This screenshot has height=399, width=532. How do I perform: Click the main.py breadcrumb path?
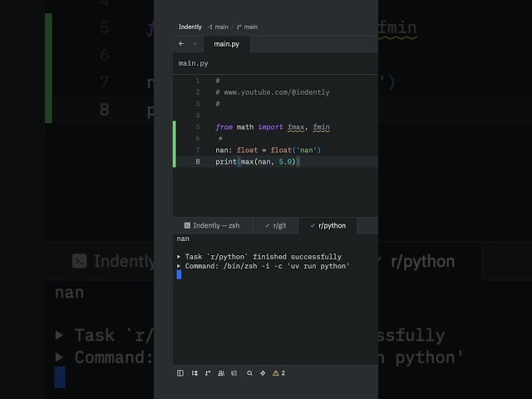coord(194,63)
